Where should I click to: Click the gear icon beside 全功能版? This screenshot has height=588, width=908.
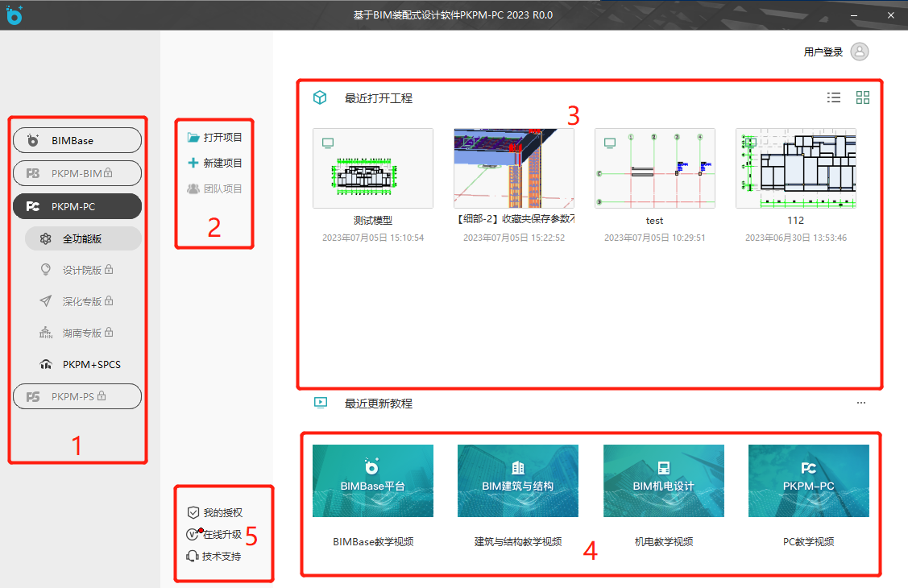click(x=46, y=238)
